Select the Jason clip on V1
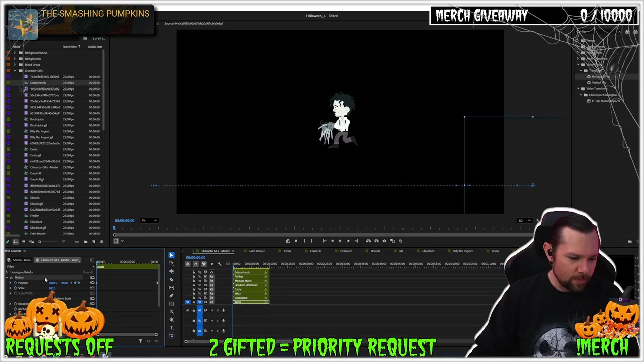Screen dimensions: 644x362 pyautogui.click(x=251, y=302)
